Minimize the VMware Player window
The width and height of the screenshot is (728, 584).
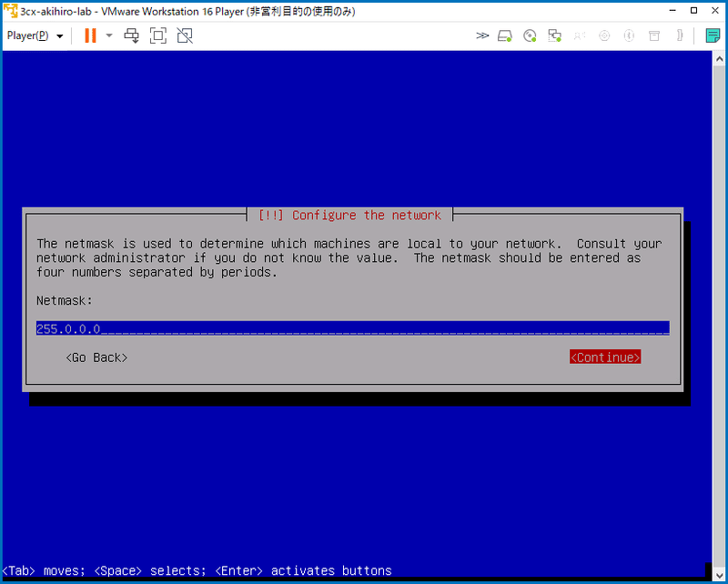pyautogui.click(x=672, y=11)
